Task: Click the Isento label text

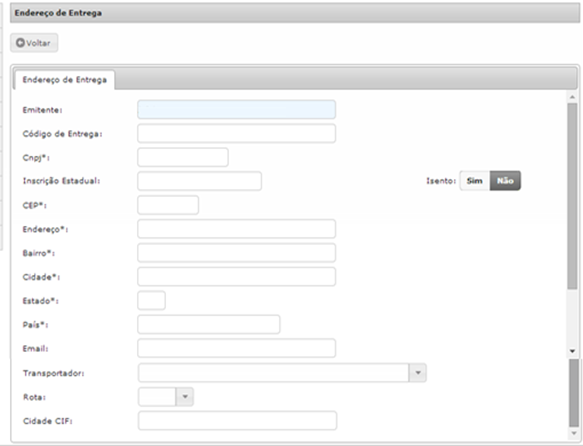Action: [x=441, y=181]
